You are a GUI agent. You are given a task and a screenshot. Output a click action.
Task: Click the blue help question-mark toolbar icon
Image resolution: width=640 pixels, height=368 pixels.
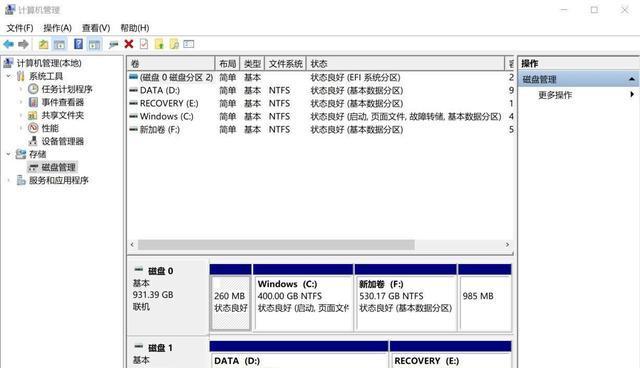coord(78,44)
